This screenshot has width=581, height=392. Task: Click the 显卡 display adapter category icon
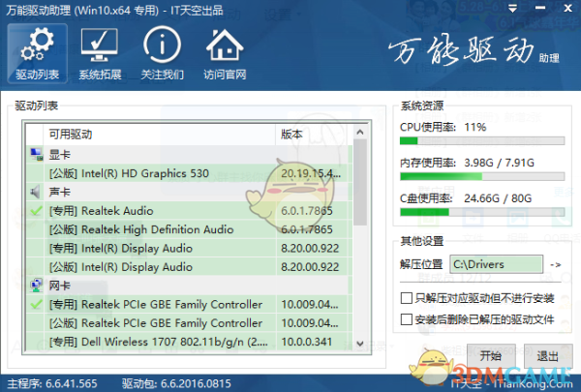[x=37, y=154]
